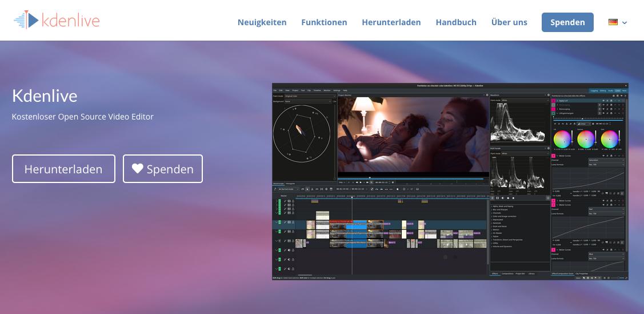Click the Kdenlive logo in the header

click(x=57, y=20)
